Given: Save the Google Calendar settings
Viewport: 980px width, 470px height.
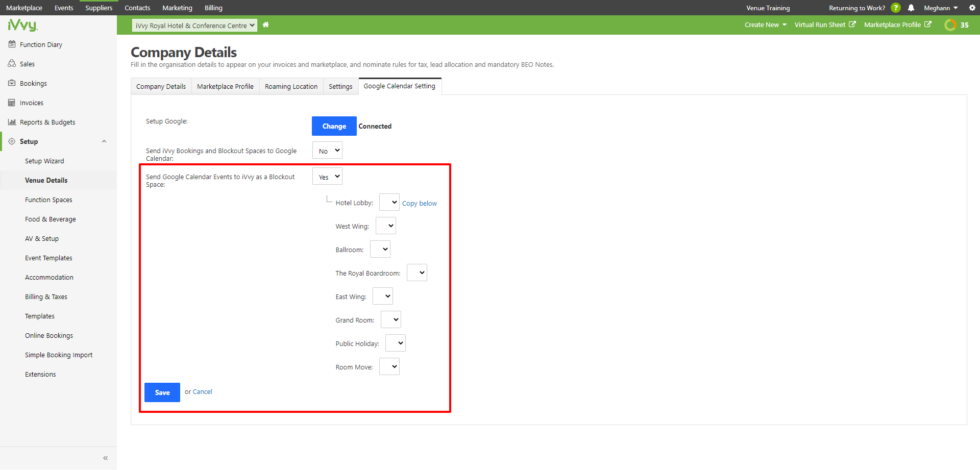Looking at the screenshot, I should coord(162,392).
